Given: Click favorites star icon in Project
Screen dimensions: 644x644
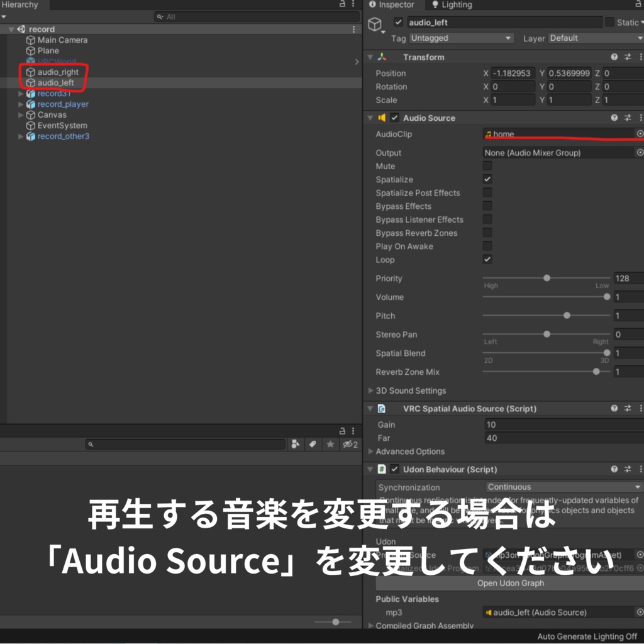Looking at the screenshot, I should point(330,444).
